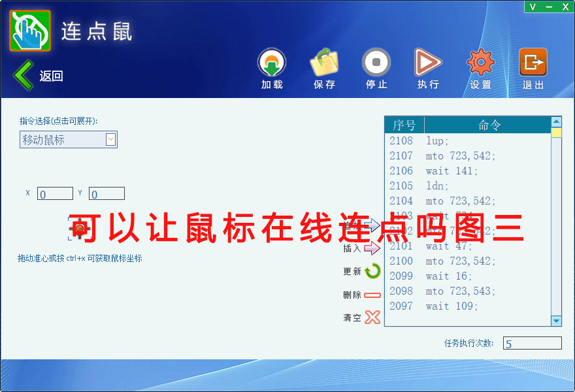The image size is (575, 392).
Task: Click the Y coordinate input field
Action: tap(107, 193)
